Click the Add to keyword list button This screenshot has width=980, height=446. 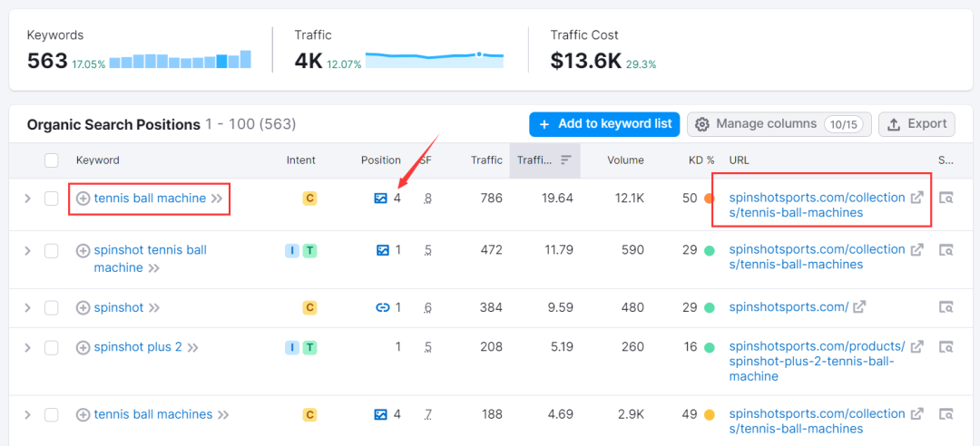click(x=604, y=124)
